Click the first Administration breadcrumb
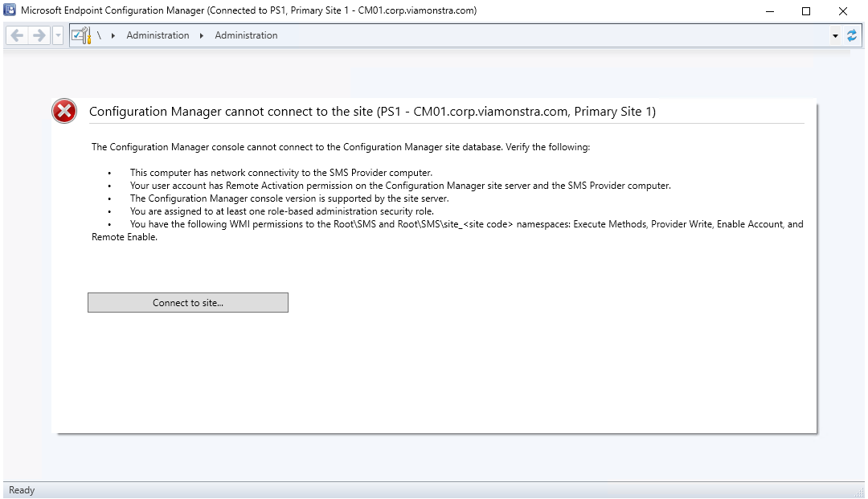This screenshot has height=499, width=868. 158,35
